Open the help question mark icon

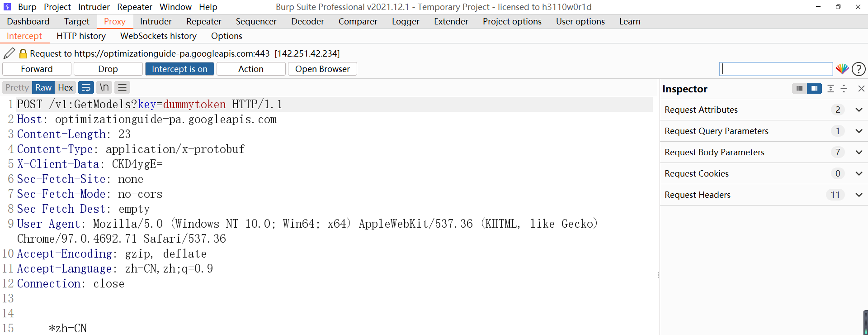859,69
